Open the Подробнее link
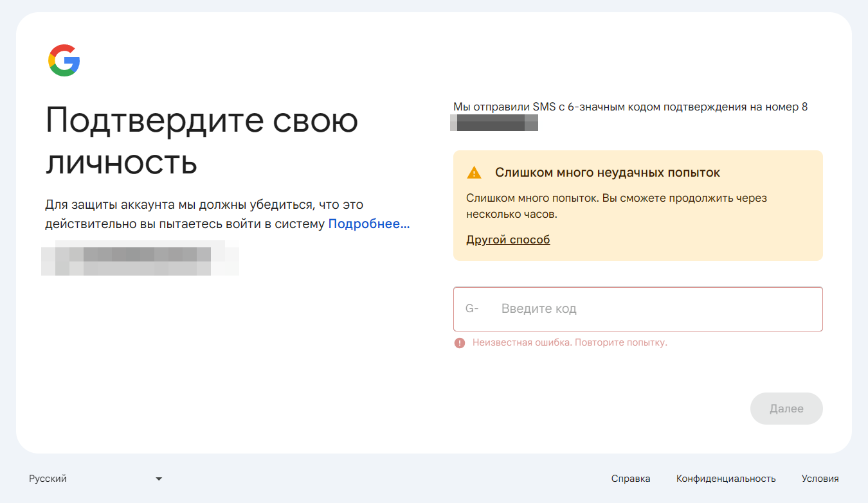Viewport: 868px width, 503px height. (368, 224)
